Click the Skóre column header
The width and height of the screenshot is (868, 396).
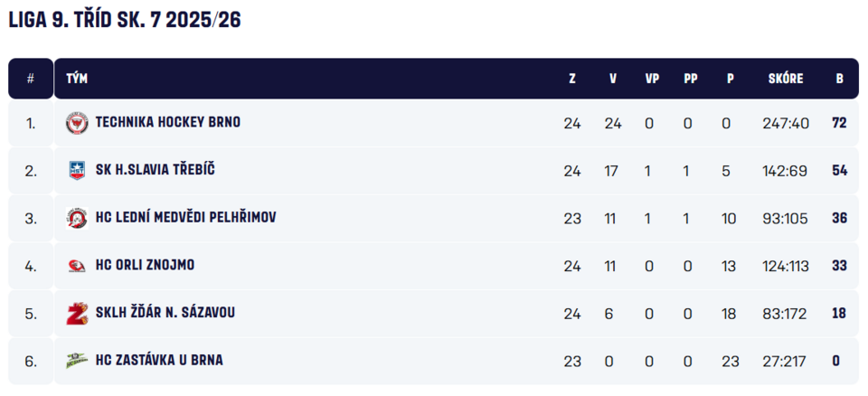pyautogui.click(x=785, y=79)
